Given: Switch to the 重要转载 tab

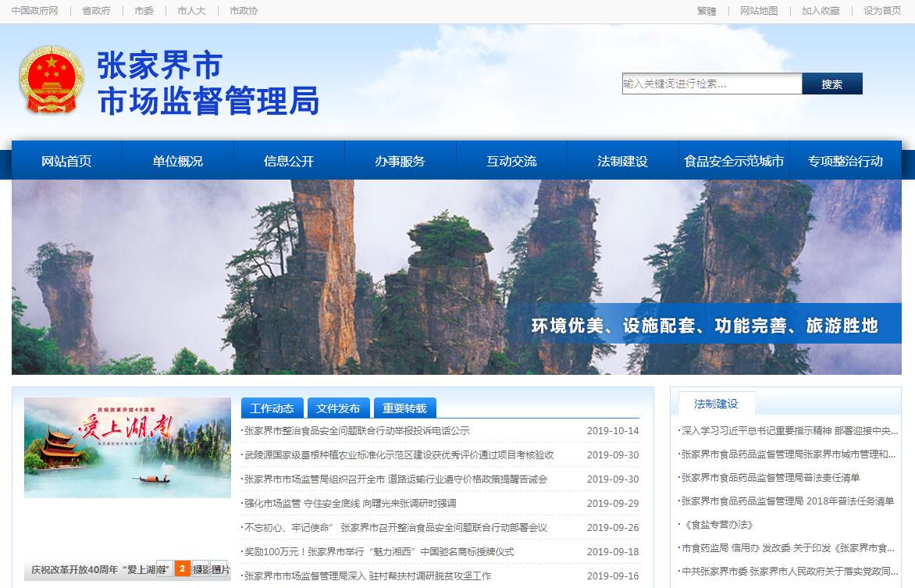Looking at the screenshot, I should [404, 408].
